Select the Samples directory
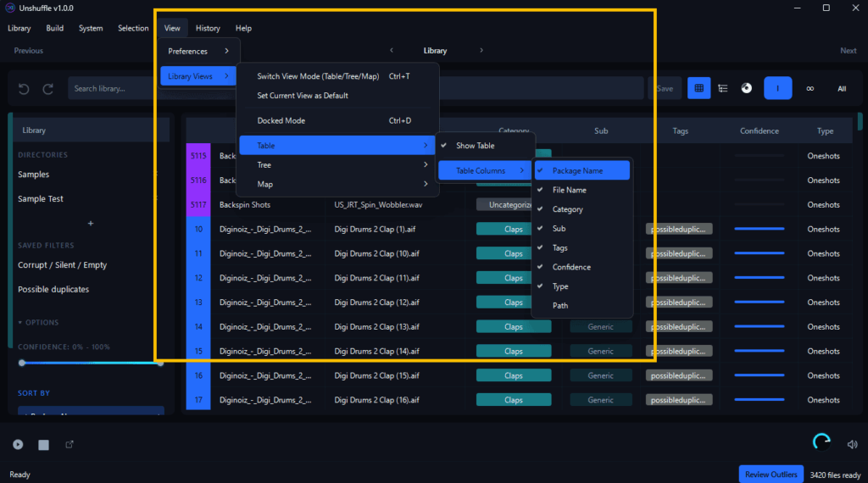 click(33, 175)
